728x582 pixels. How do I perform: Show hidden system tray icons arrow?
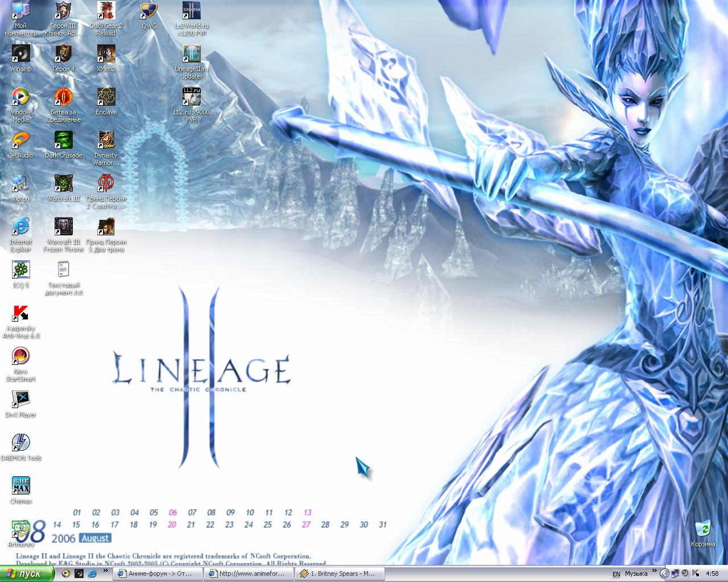pos(664,573)
